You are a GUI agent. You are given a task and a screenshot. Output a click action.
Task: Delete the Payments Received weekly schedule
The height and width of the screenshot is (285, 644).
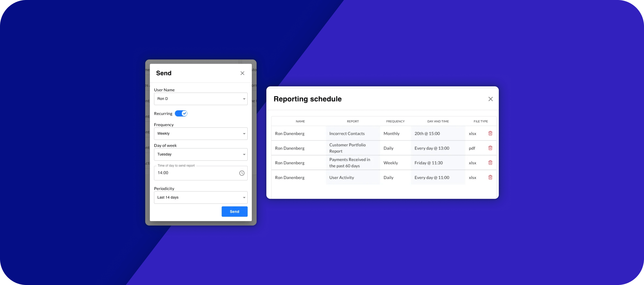(490, 163)
